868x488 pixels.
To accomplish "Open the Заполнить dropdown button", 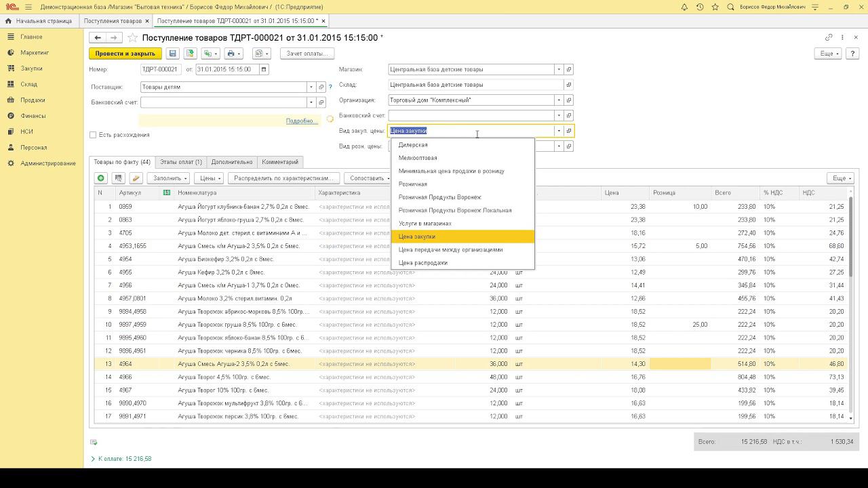I will [x=168, y=178].
